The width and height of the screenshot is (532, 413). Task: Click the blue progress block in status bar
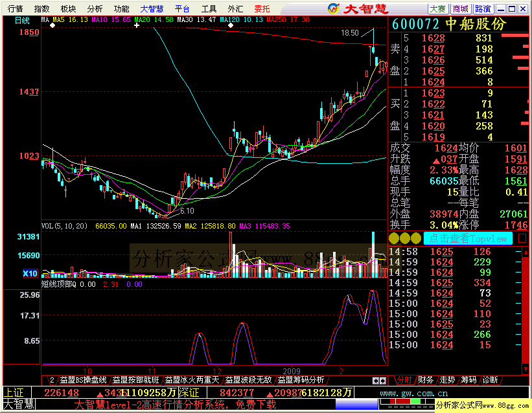pyautogui.click(x=356, y=404)
